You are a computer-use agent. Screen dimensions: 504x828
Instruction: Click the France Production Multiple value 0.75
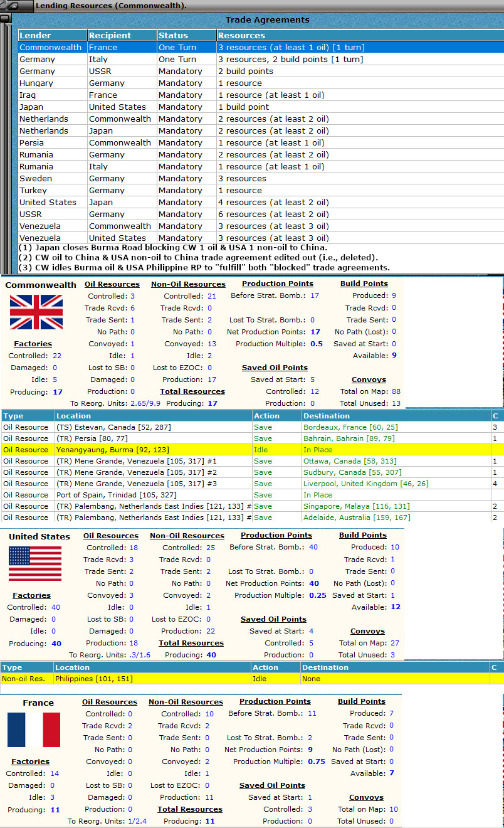click(x=317, y=762)
